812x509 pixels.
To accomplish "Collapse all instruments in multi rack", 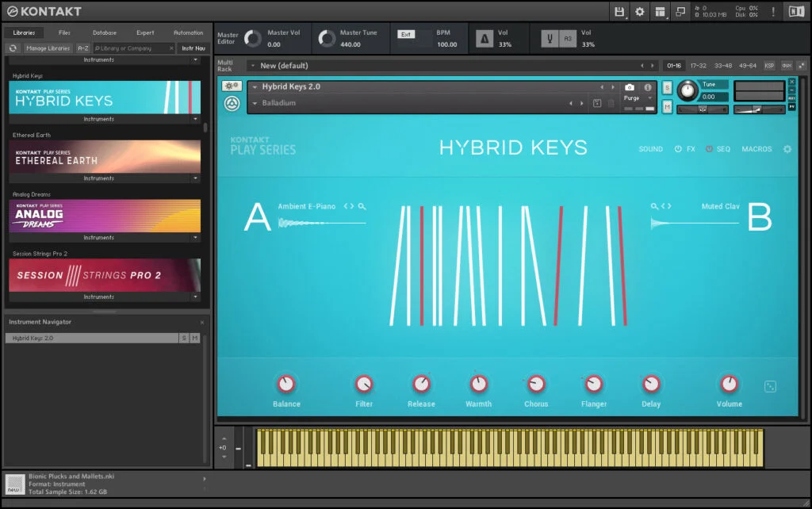I will coord(801,66).
